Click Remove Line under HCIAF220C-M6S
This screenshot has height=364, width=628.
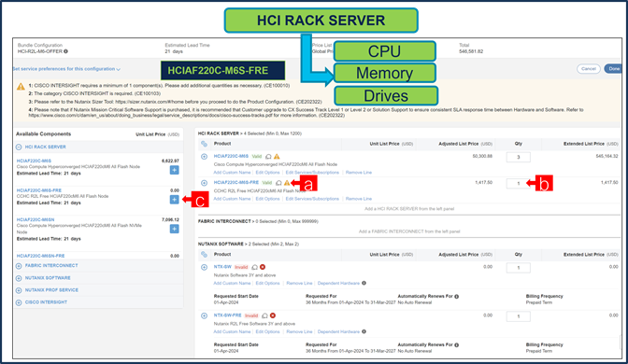pos(359,173)
